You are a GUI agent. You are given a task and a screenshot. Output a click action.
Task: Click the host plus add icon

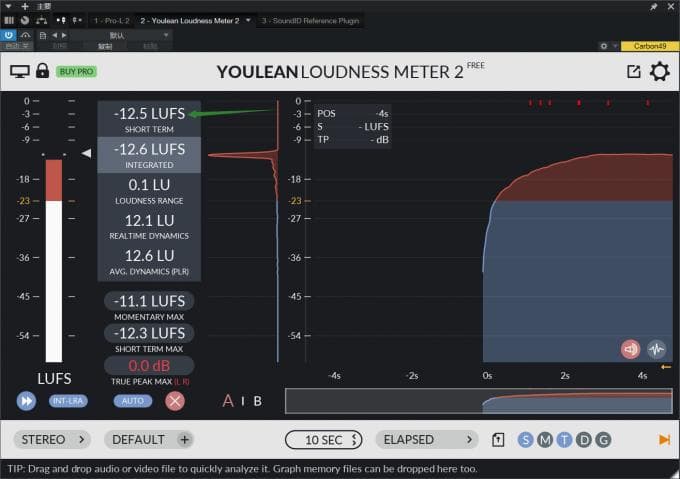click(x=25, y=6)
